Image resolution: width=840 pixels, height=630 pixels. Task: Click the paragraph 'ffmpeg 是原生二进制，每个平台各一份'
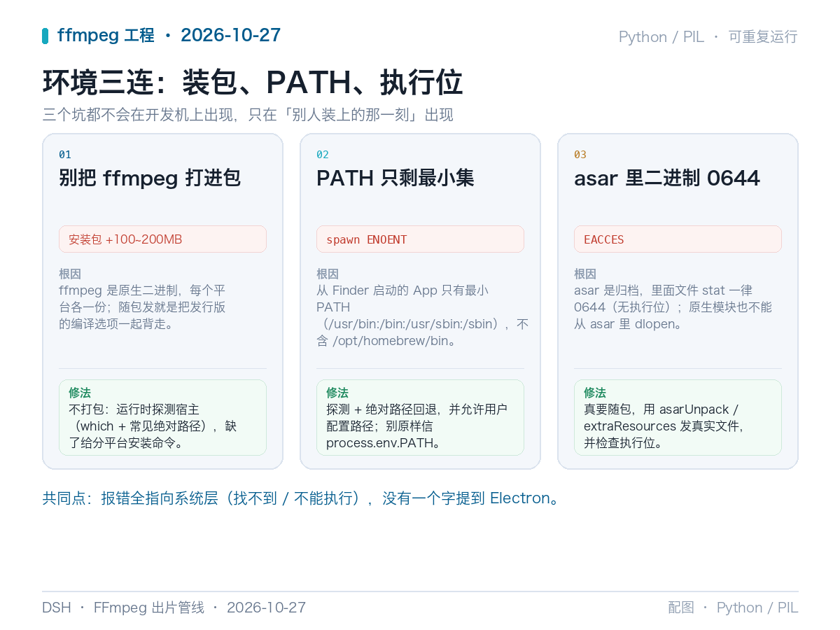pos(142,307)
